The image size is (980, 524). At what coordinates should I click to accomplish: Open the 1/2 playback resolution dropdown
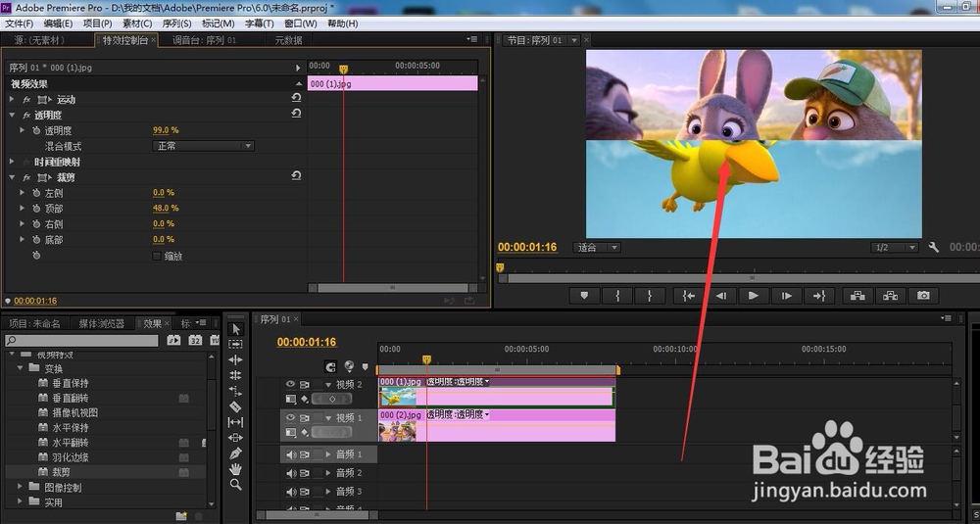(895, 248)
